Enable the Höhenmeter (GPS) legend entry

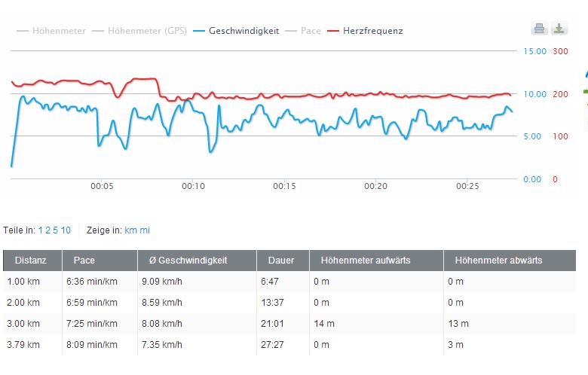click(x=142, y=31)
